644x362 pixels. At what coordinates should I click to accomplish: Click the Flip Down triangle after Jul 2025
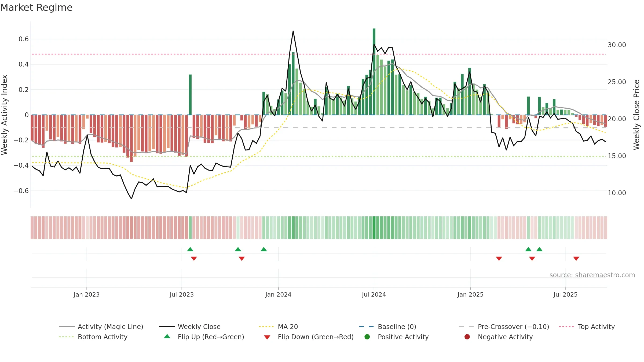(576, 258)
